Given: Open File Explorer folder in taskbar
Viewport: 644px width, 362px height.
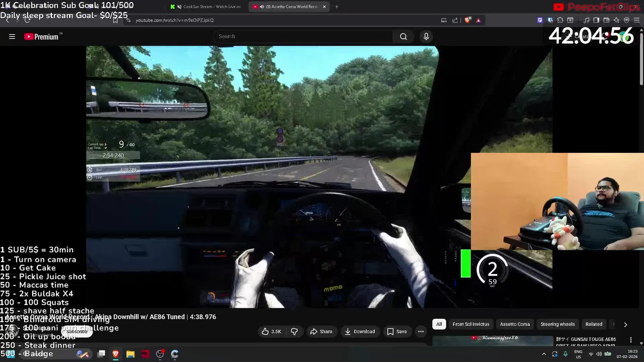Looking at the screenshot, I should click(130, 354).
